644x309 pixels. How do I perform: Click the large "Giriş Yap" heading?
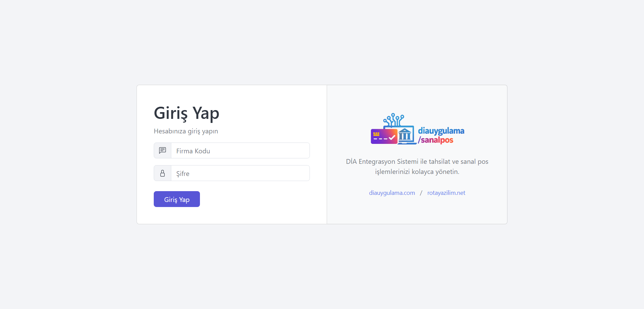click(186, 113)
